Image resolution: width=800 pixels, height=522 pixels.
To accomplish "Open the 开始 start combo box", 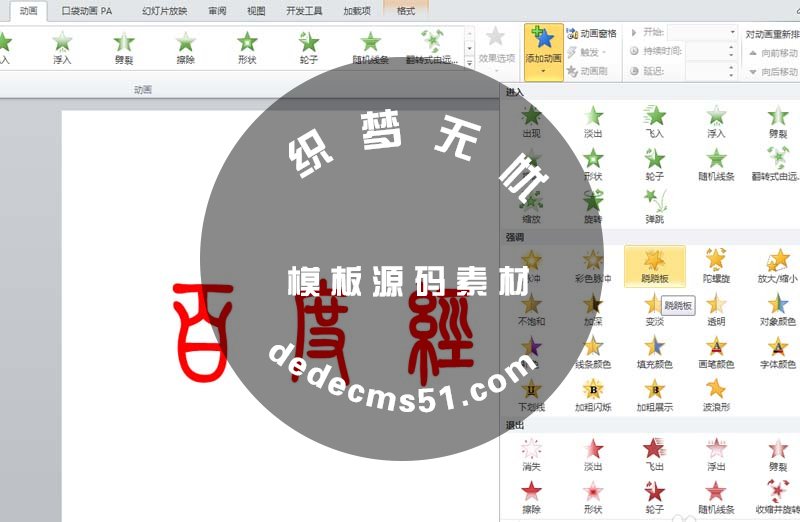I will click(702, 33).
